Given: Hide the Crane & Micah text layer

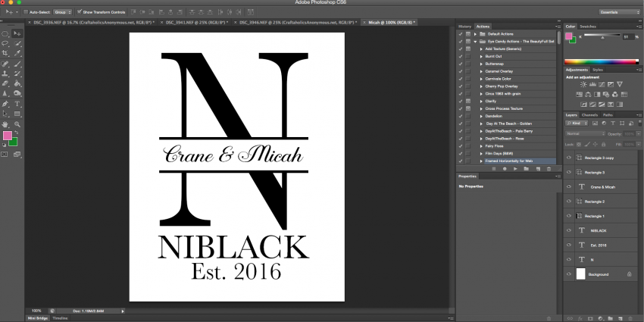Looking at the screenshot, I should (x=569, y=186).
